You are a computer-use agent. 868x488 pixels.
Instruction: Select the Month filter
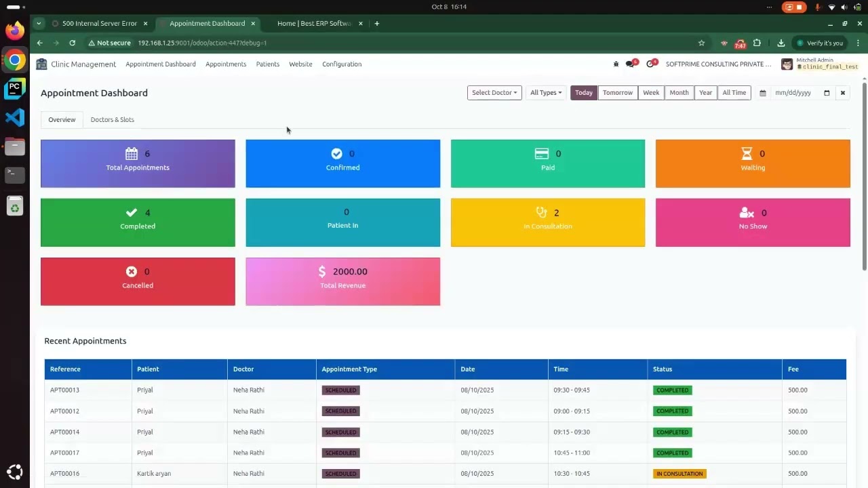[679, 93]
